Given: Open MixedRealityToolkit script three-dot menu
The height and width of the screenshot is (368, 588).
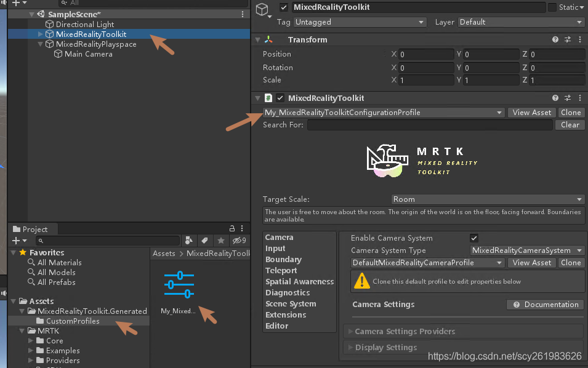Looking at the screenshot, I should coord(580,98).
